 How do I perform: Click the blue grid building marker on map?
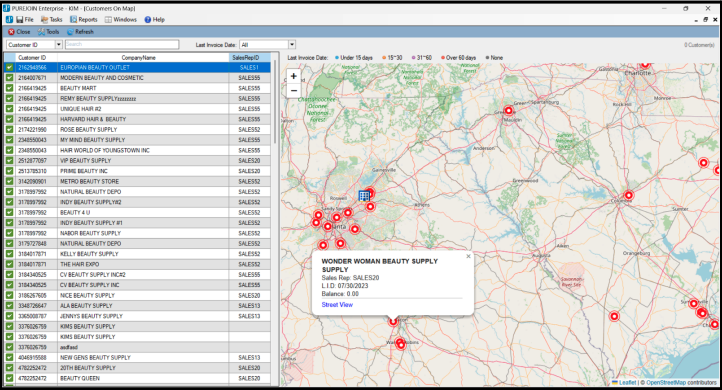click(364, 196)
